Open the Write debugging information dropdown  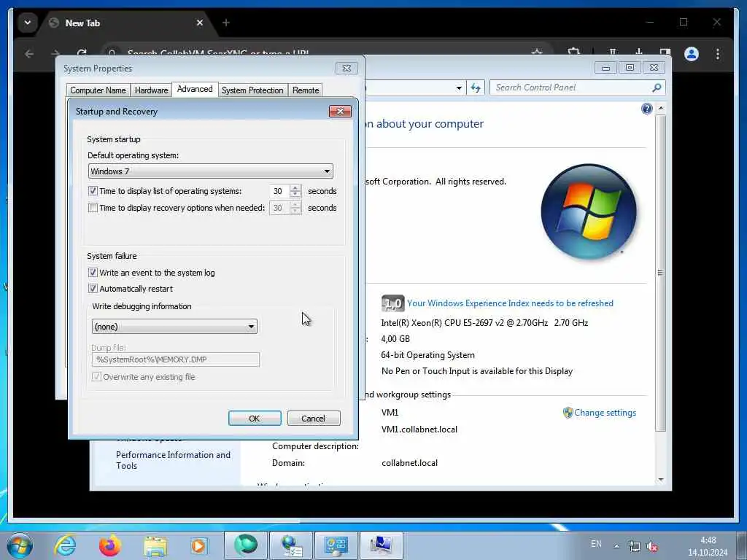pos(174,326)
